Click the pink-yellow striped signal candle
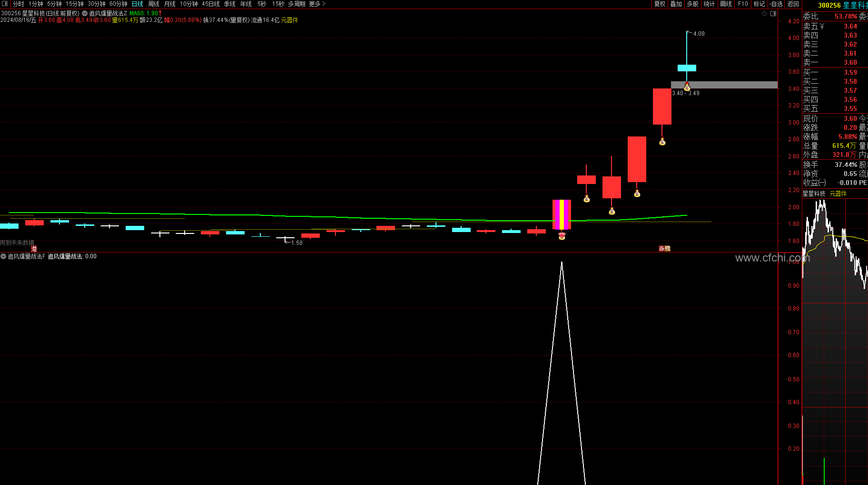This screenshot has width=868, height=485. [x=562, y=215]
